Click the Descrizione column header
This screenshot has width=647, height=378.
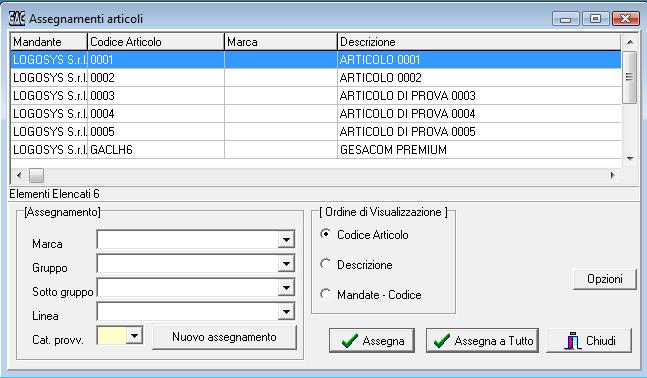point(479,42)
